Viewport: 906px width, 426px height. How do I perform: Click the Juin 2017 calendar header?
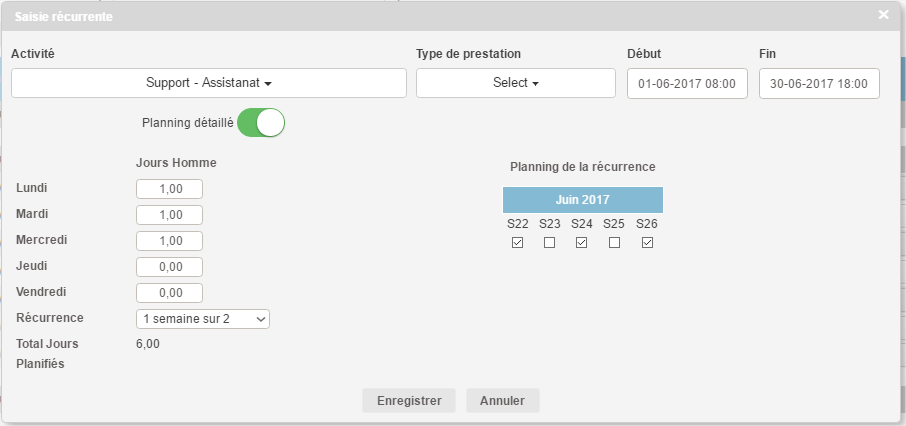click(582, 199)
